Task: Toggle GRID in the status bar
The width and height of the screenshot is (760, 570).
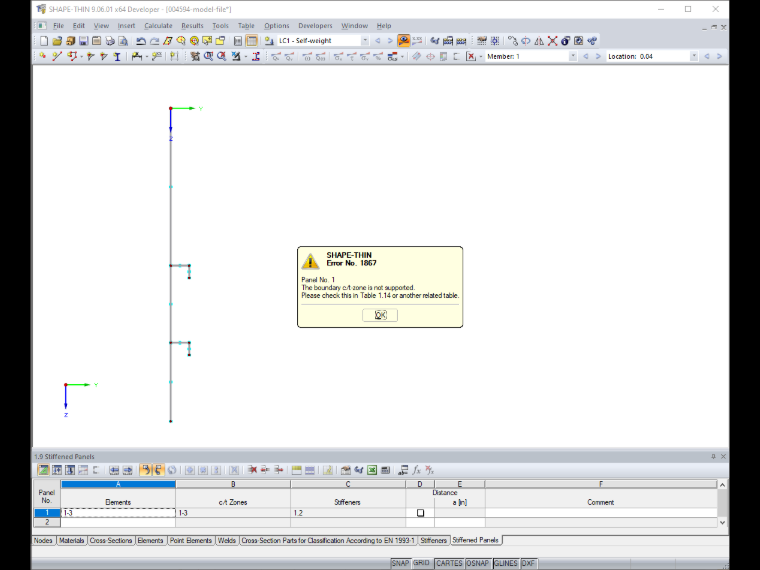Action: 422,563
